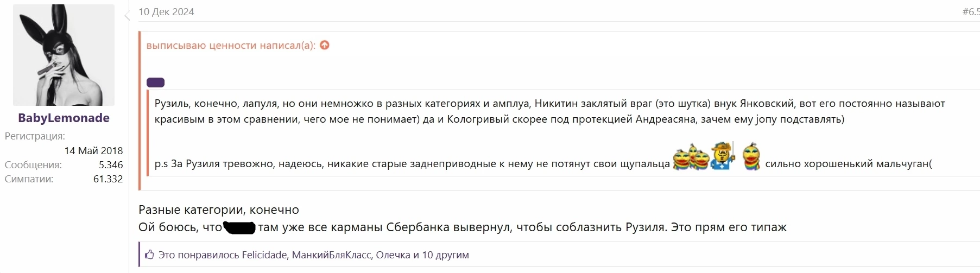Open the BabyLemonade username profile link
980x273 pixels.
[64, 118]
